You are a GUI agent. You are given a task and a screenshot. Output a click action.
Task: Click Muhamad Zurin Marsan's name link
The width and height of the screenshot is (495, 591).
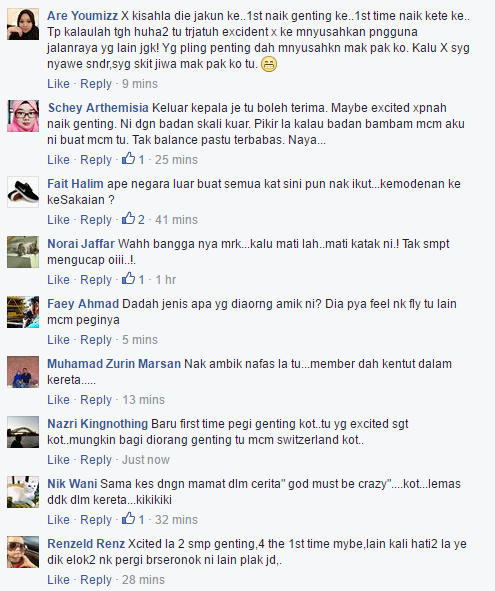(114, 364)
